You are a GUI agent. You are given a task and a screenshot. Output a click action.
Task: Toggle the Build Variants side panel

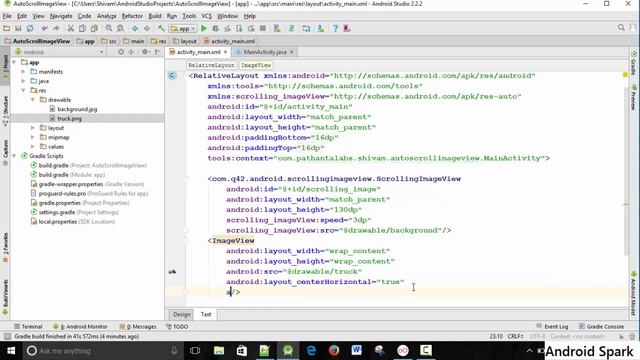pyautogui.click(x=6, y=297)
